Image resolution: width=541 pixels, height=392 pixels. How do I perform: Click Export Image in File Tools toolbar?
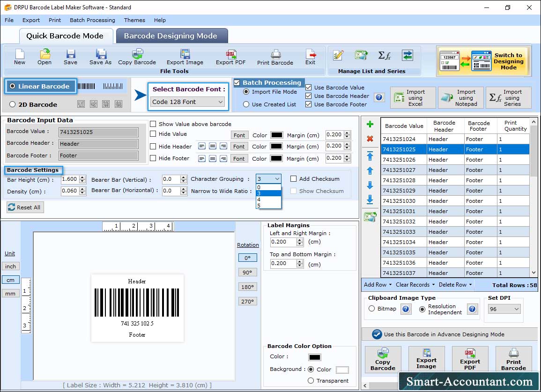(185, 57)
